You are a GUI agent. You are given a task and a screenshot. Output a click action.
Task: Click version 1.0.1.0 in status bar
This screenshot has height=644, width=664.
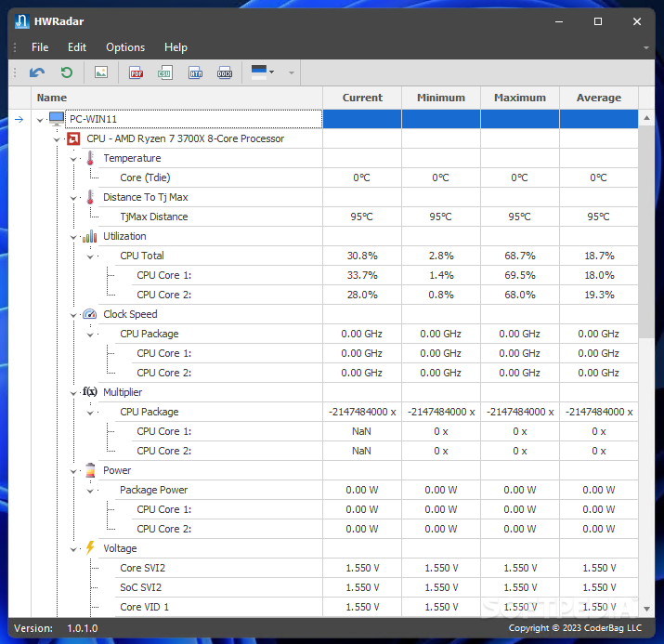click(82, 628)
